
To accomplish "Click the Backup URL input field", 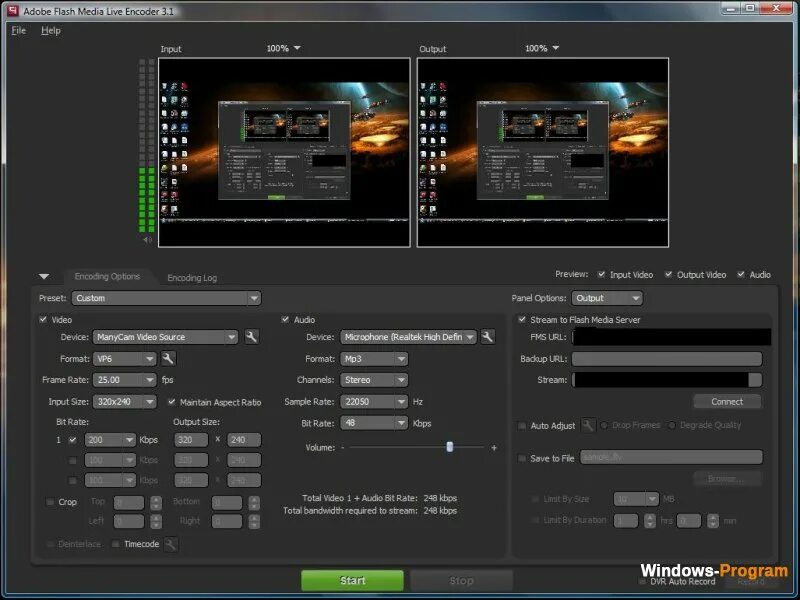I will click(667, 359).
